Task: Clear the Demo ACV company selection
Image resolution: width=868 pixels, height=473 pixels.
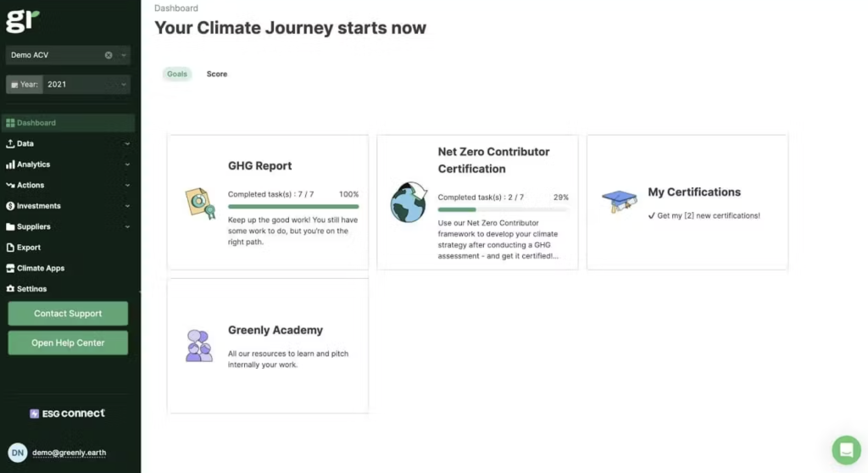Action: (108, 56)
